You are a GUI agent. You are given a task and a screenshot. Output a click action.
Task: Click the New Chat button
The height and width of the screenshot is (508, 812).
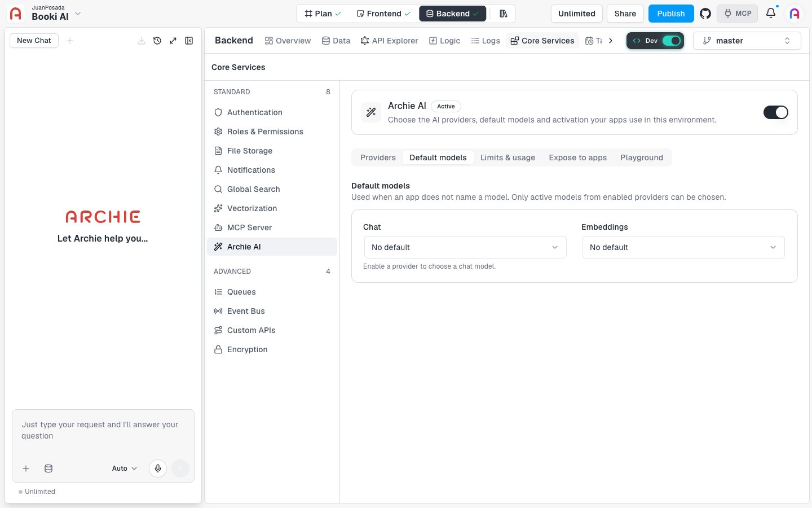pos(34,41)
